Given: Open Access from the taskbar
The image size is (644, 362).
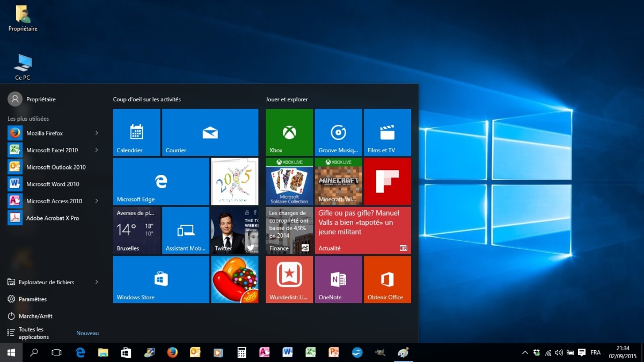Looking at the screenshot, I should pos(265,352).
